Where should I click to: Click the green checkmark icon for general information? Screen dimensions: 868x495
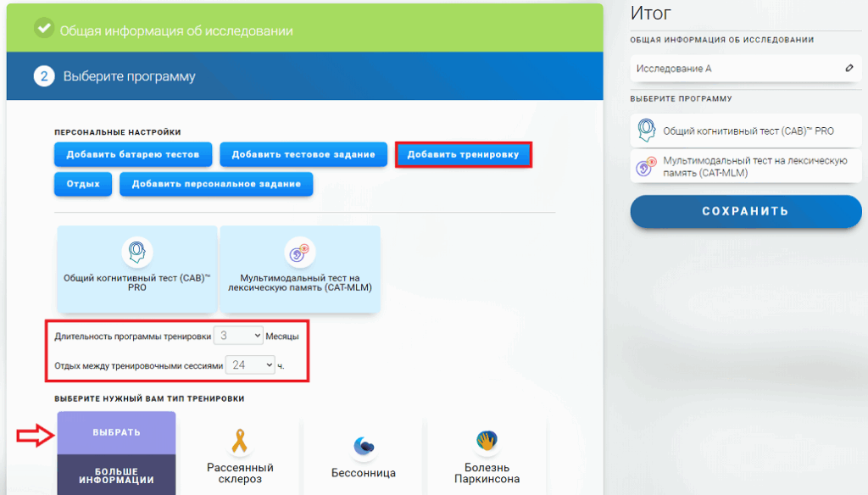point(43,29)
